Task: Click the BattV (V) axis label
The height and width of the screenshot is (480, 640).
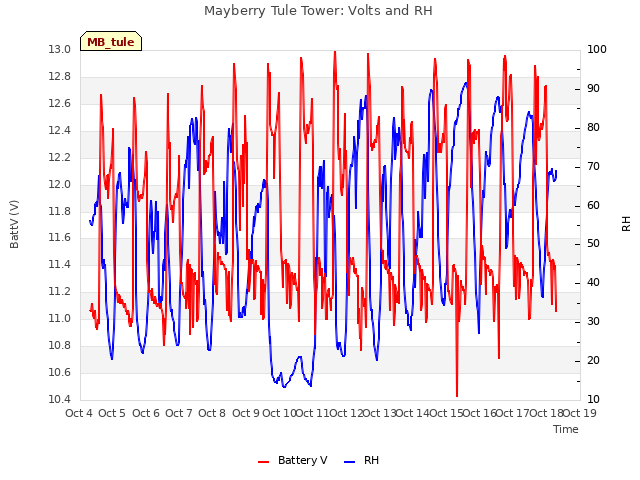Action: point(14,224)
